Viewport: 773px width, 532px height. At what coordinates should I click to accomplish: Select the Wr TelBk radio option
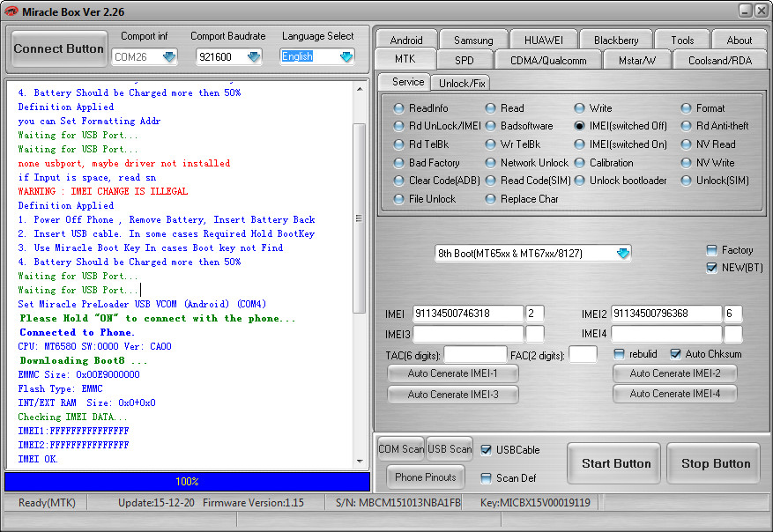pos(491,144)
